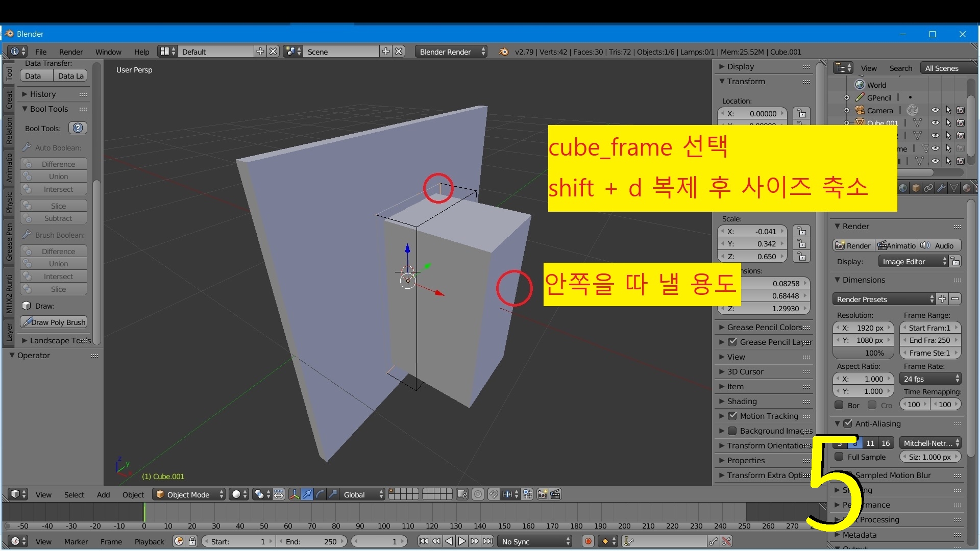980x551 pixels.
Task: Open the Add menu in 3D view header
Action: coord(103,494)
